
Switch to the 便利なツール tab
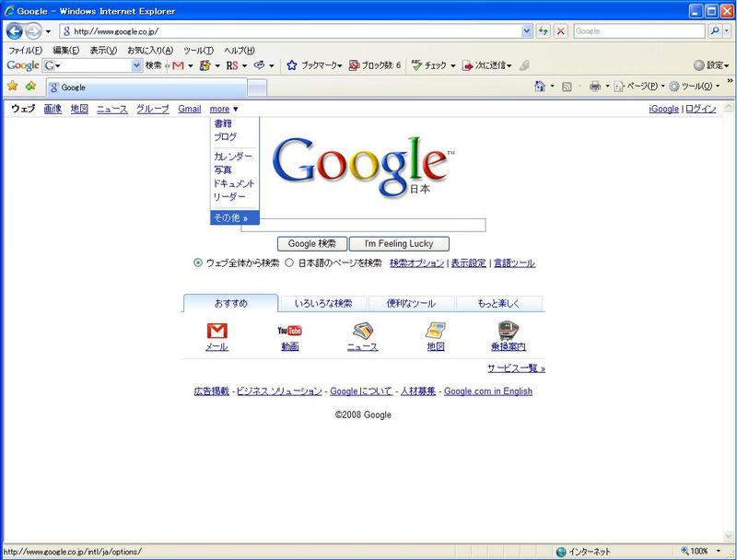coord(411,304)
